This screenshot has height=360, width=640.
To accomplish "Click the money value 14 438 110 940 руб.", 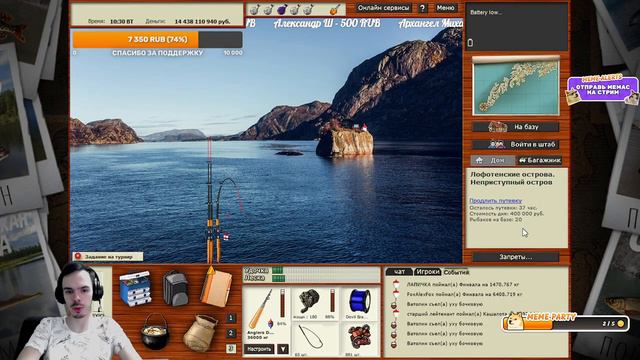I will point(202,21).
